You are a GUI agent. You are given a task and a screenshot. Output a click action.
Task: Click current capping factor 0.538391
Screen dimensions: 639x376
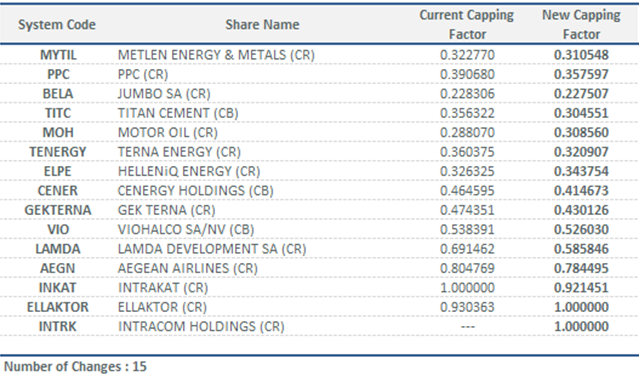point(467,229)
